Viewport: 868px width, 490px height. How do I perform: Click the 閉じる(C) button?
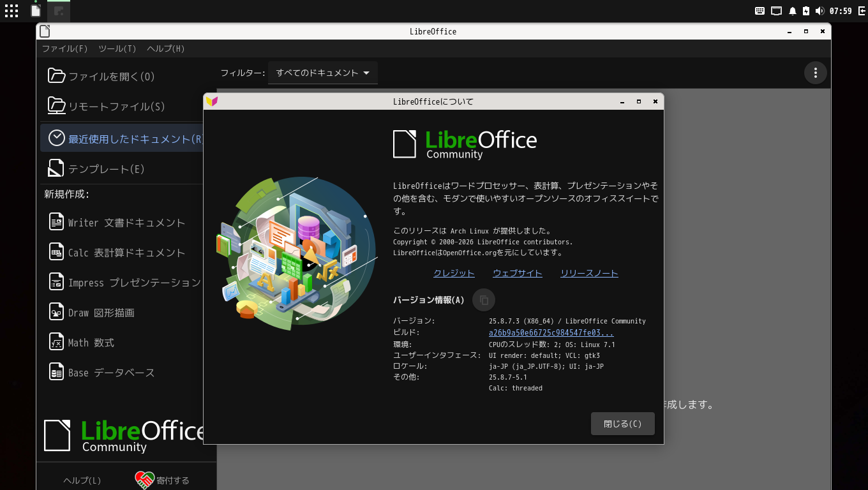[623, 424]
